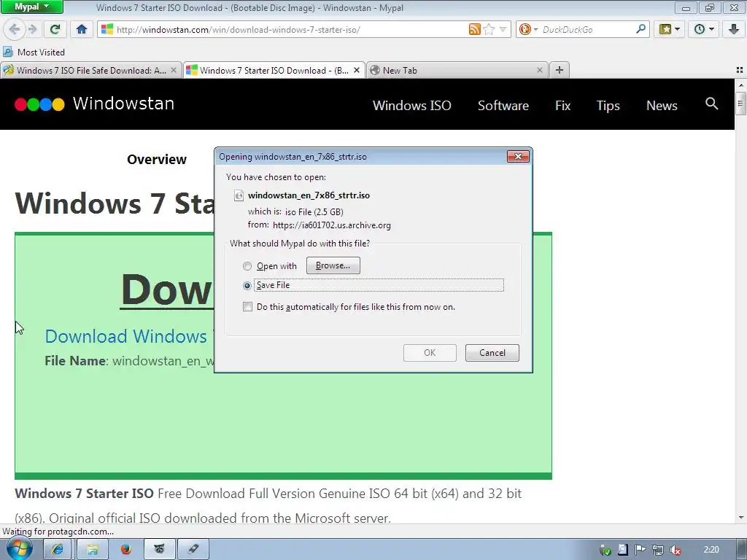Close the Windows 7 Starter ISO Download tab
The width and height of the screenshot is (747, 560).
point(356,71)
